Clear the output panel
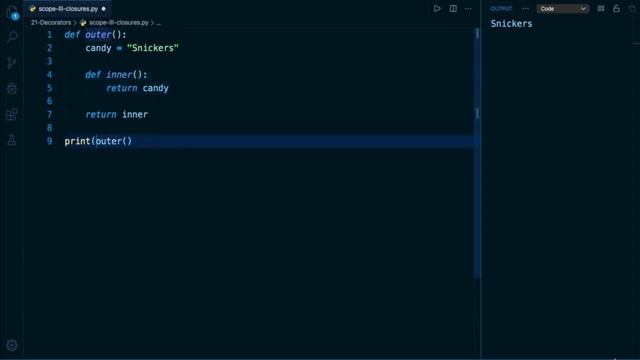The height and width of the screenshot is (360, 640). [601, 9]
